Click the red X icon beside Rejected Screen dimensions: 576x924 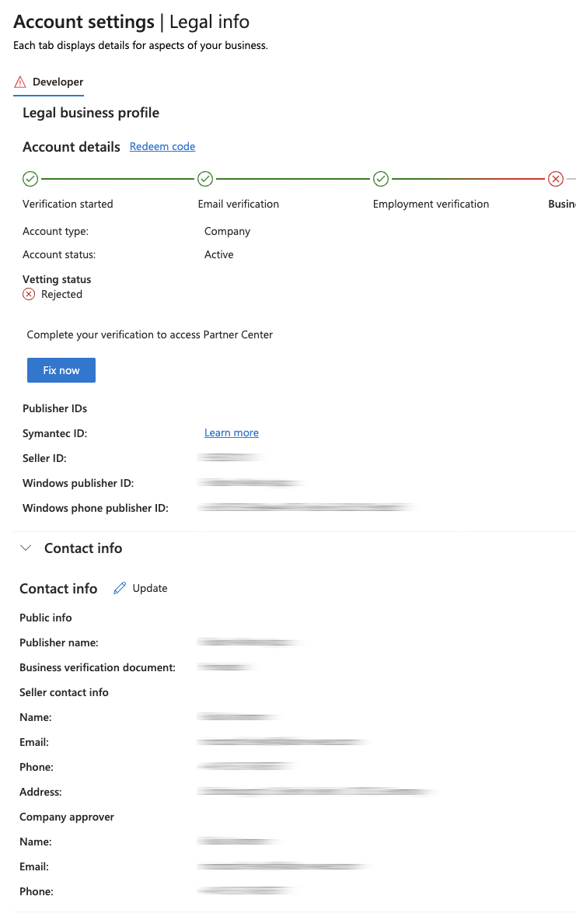coord(29,294)
